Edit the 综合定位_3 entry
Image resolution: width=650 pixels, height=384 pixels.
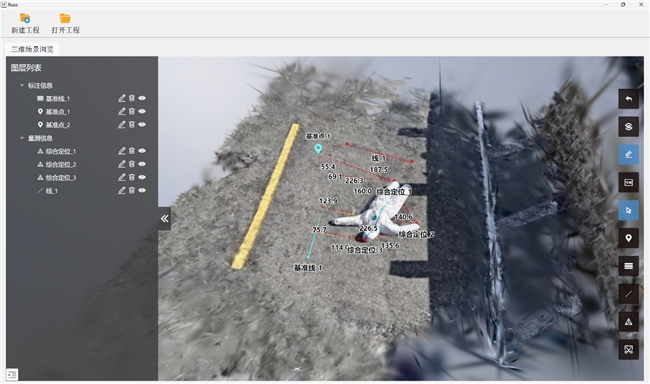tap(121, 177)
